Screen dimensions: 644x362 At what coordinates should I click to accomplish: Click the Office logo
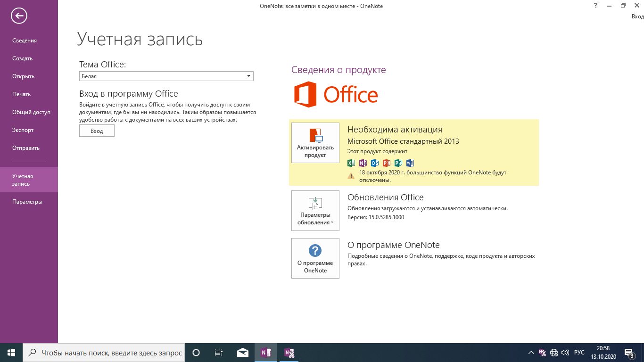tap(336, 95)
